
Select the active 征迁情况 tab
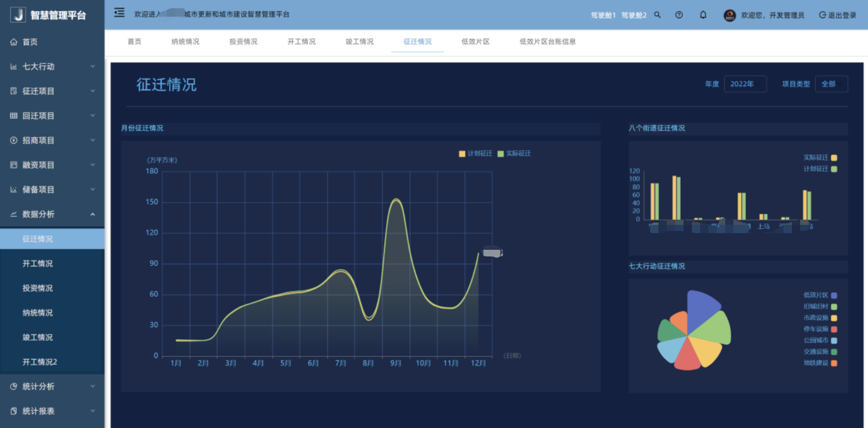point(417,42)
